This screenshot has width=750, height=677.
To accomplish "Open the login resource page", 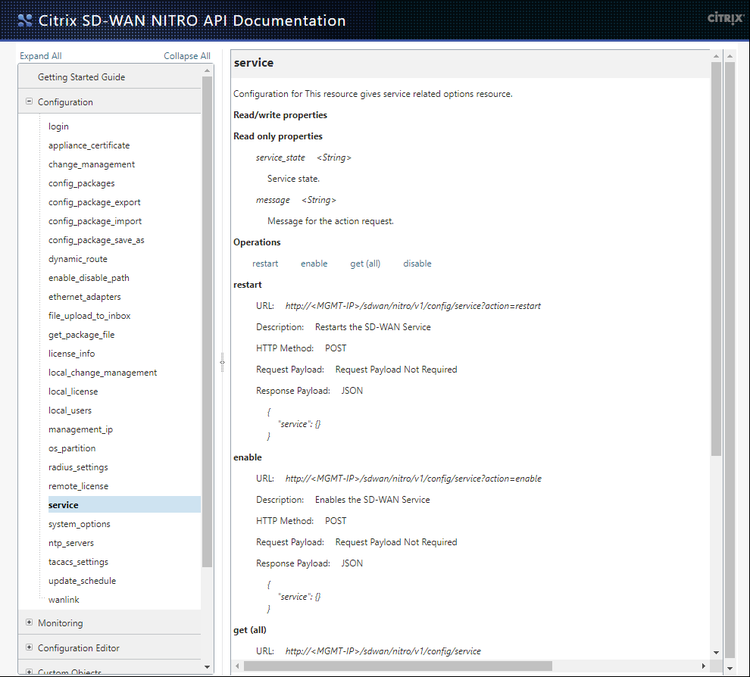I will tap(58, 126).
